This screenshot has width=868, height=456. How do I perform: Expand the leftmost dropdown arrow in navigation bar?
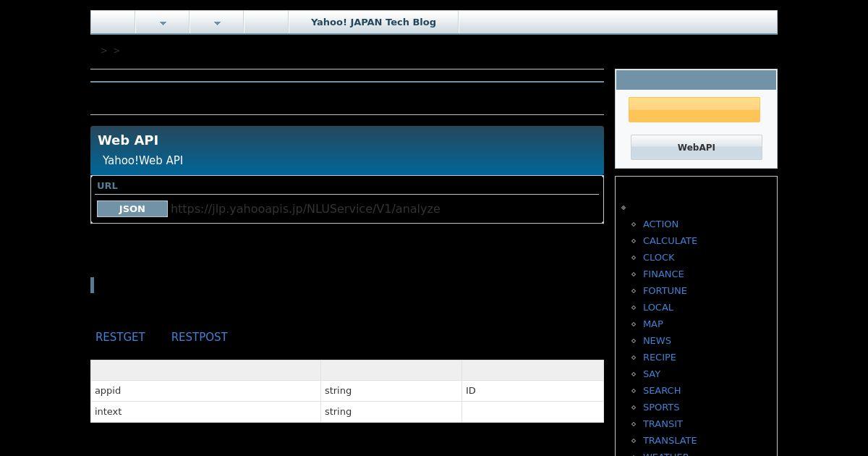[x=163, y=22]
